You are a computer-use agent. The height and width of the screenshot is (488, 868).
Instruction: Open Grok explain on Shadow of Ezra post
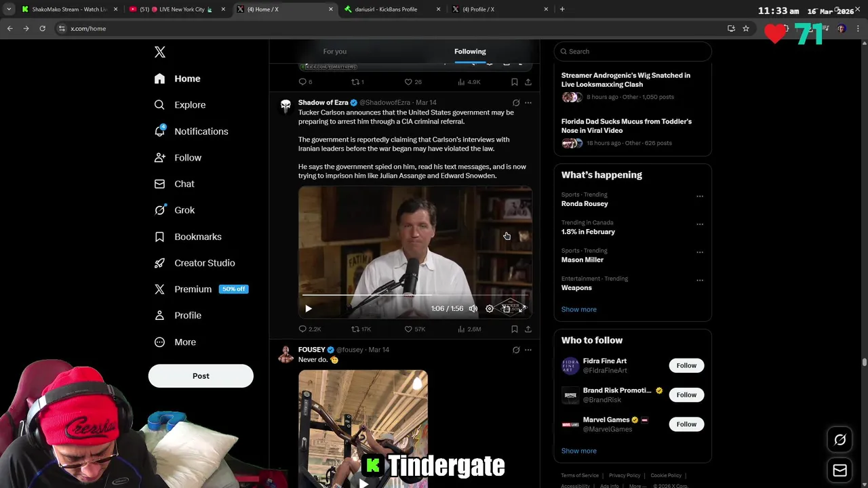[x=516, y=103]
